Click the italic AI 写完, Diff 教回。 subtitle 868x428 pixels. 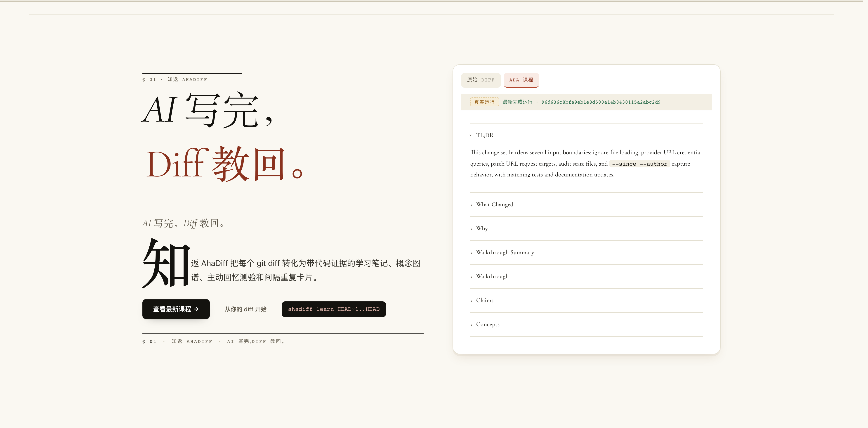click(183, 223)
